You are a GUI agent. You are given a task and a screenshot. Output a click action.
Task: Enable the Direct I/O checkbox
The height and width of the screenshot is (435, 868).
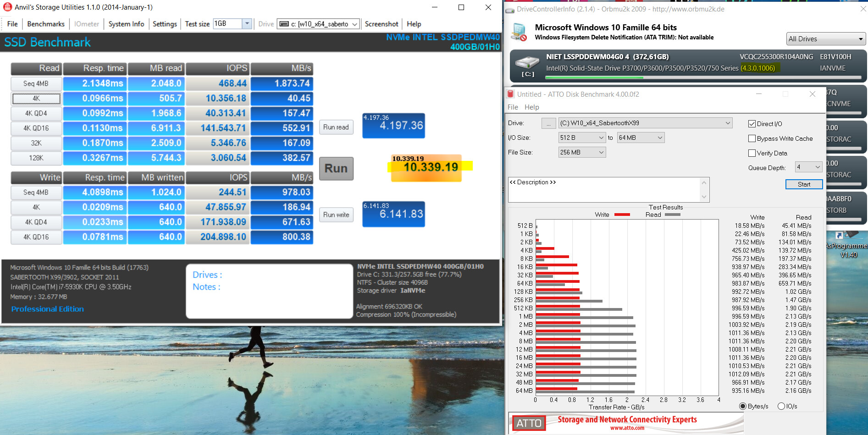(x=752, y=124)
